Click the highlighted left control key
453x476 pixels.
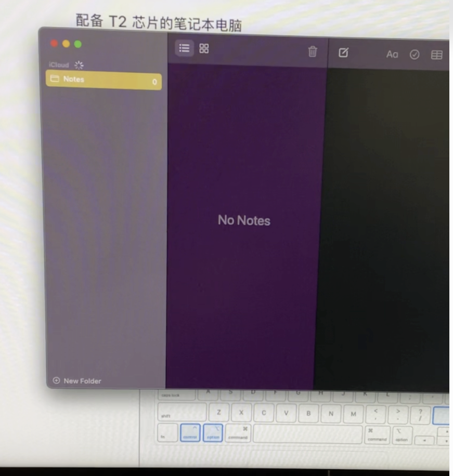pyautogui.click(x=189, y=433)
